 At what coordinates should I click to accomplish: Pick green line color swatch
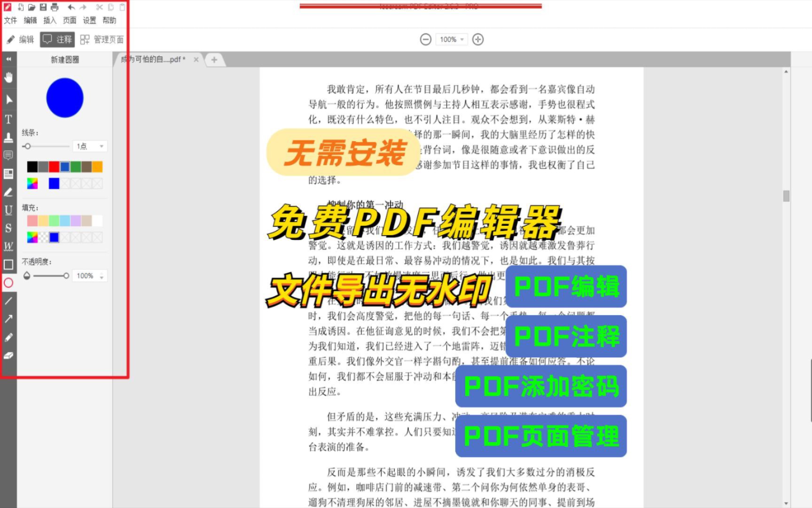[x=76, y=167]
